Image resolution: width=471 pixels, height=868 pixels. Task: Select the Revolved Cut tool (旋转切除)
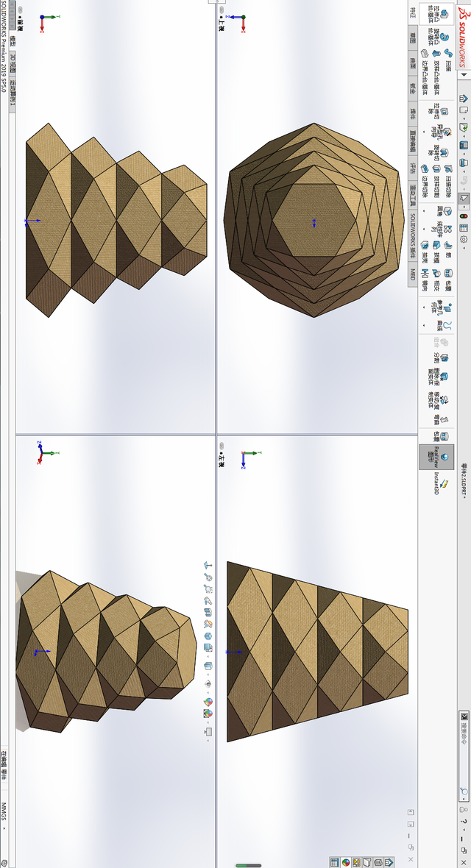point(439,152)
